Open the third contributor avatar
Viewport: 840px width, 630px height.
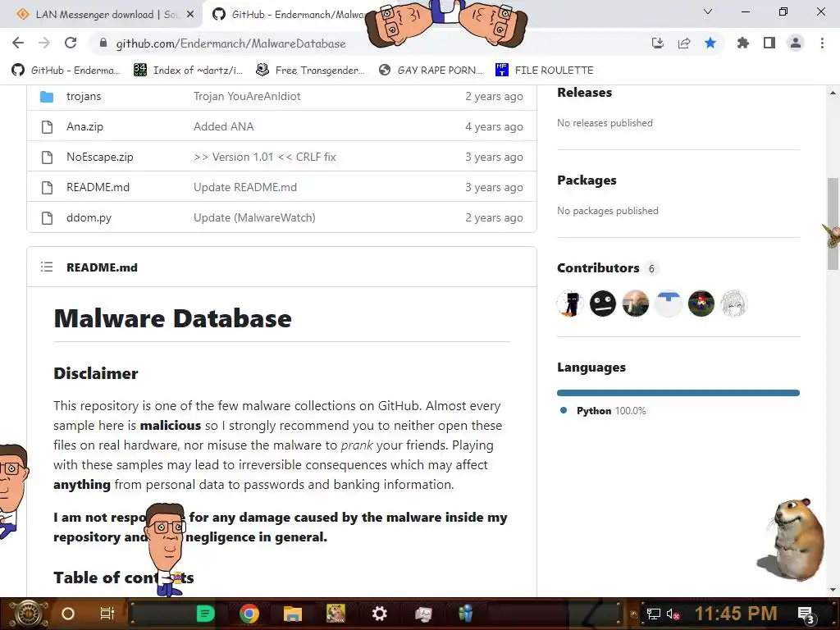point(636,304)
